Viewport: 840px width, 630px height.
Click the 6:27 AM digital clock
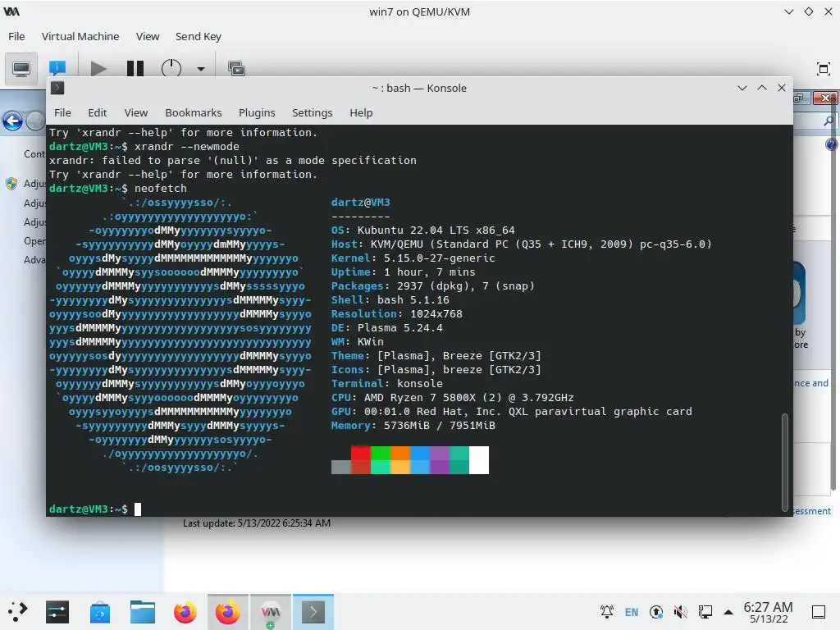[x=768, y=607]
